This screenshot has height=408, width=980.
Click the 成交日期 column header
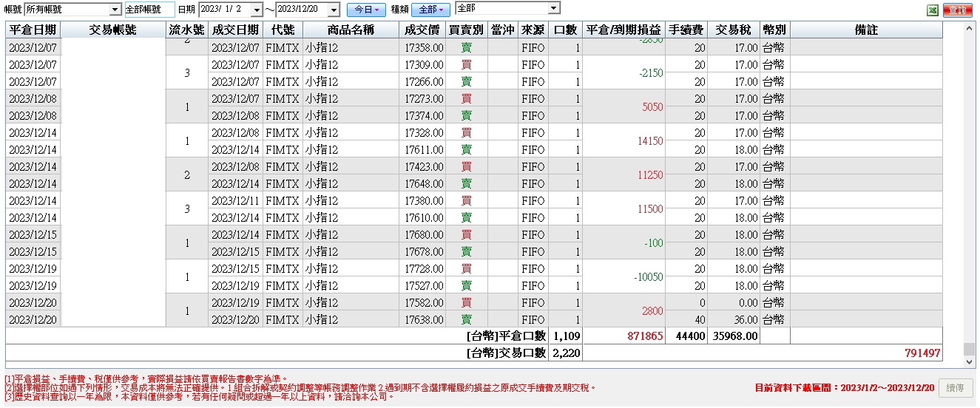click(x=234, y=30)
